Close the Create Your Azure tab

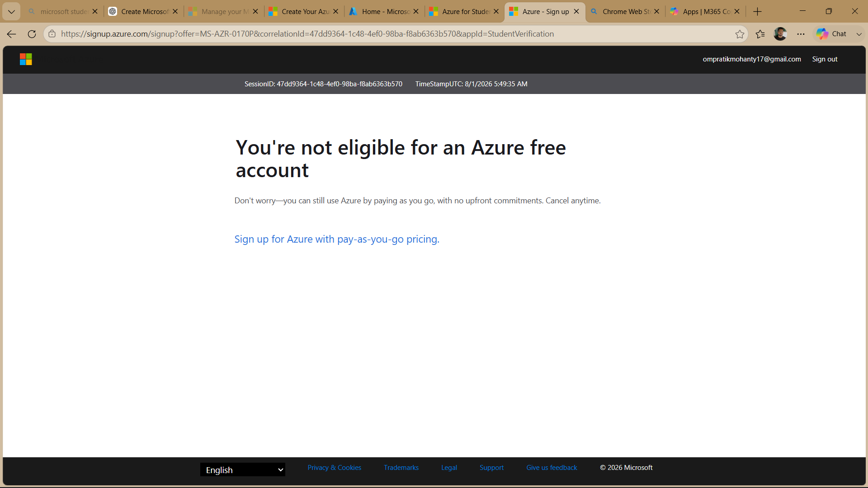click(335, 12)
